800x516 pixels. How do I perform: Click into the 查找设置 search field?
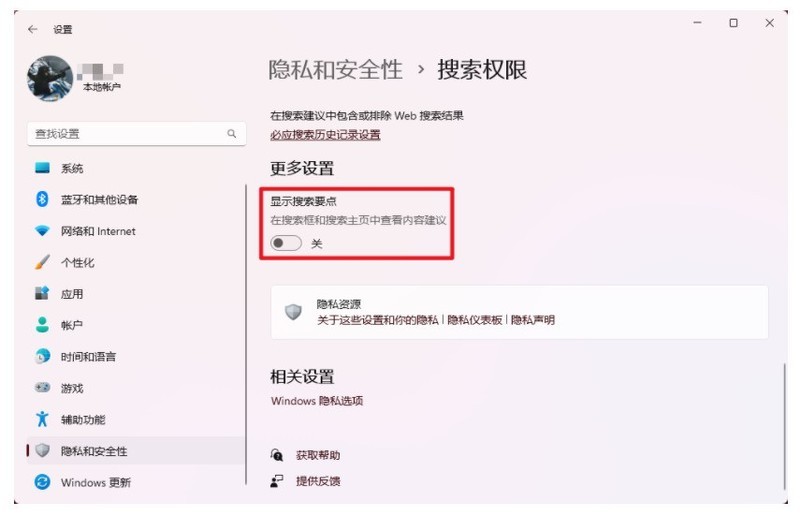click(136, 134)
